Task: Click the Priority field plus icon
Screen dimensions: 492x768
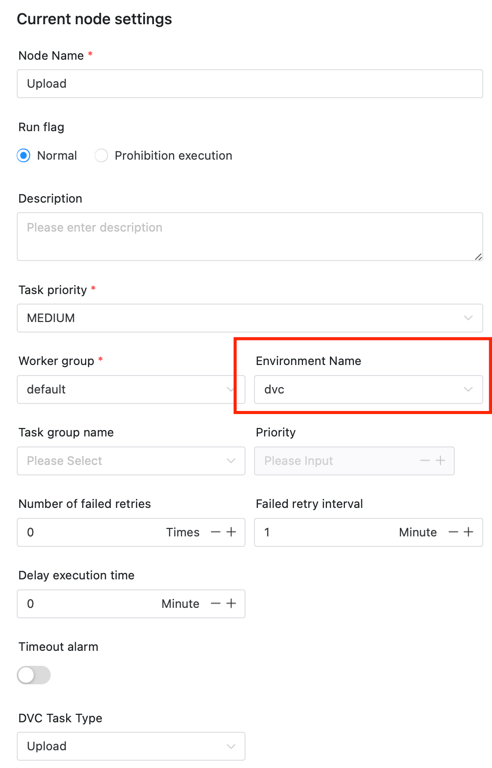Action: point(441,460)
